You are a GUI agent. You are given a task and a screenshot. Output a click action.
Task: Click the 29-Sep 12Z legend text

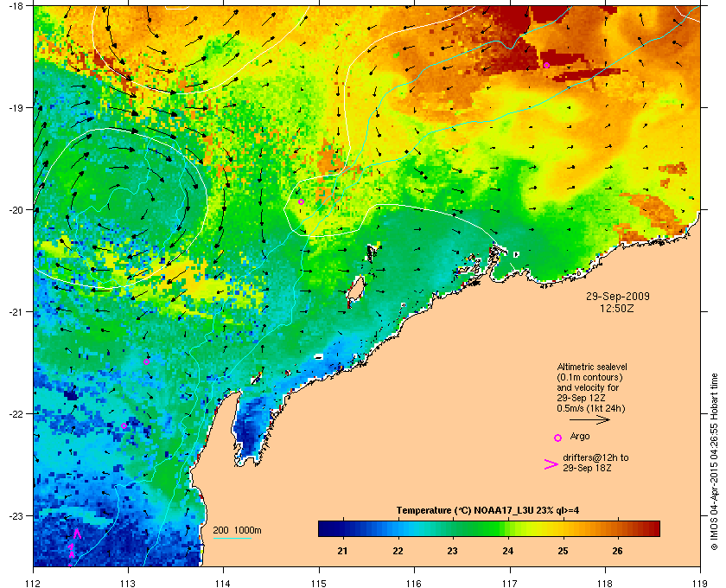[581, 398]
